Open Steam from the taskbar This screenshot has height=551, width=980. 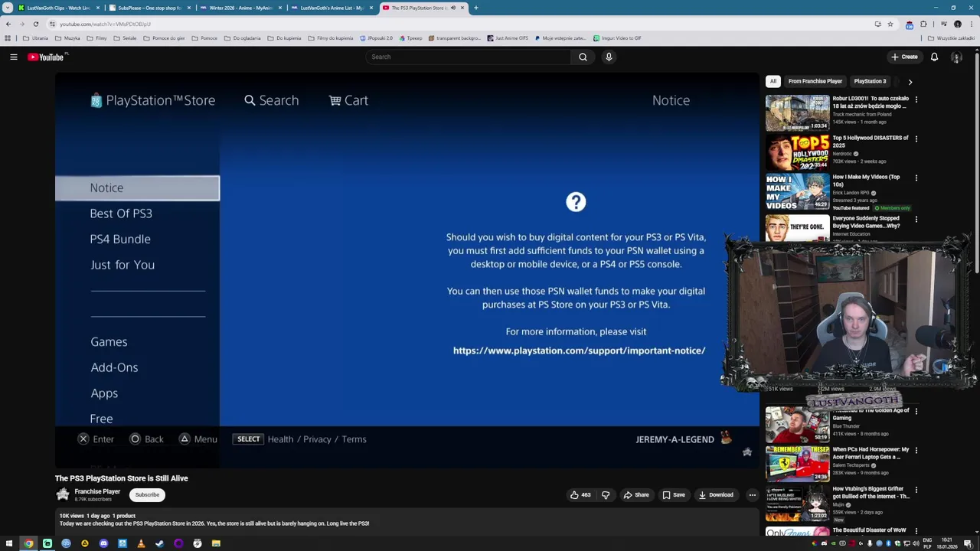(159, 543)
